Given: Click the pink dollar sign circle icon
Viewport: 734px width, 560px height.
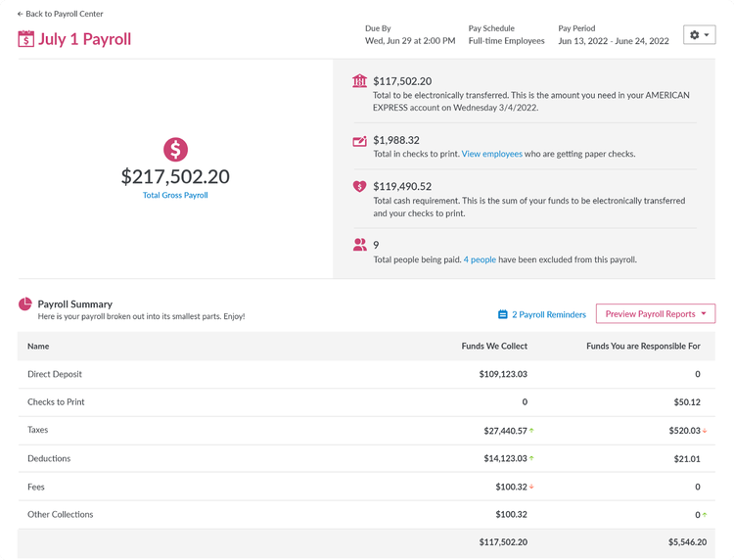Looking at the screenshot, I should 175,150.
